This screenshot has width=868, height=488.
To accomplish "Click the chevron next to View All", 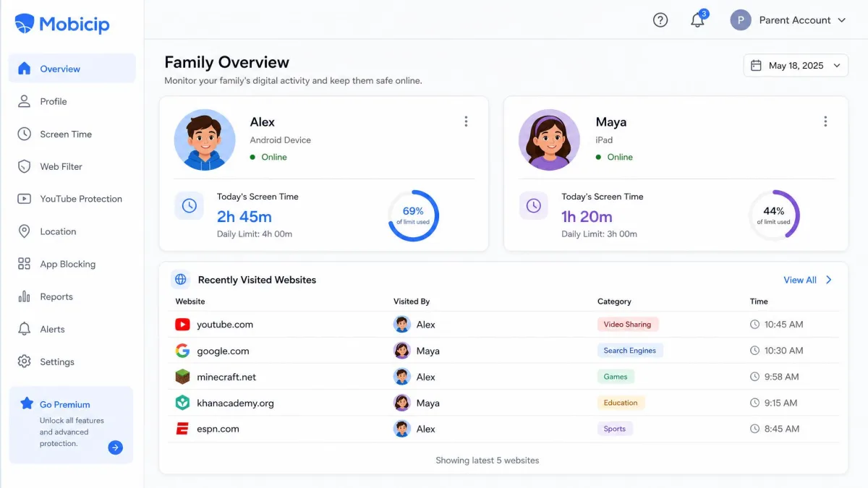I will pos(829,280).
